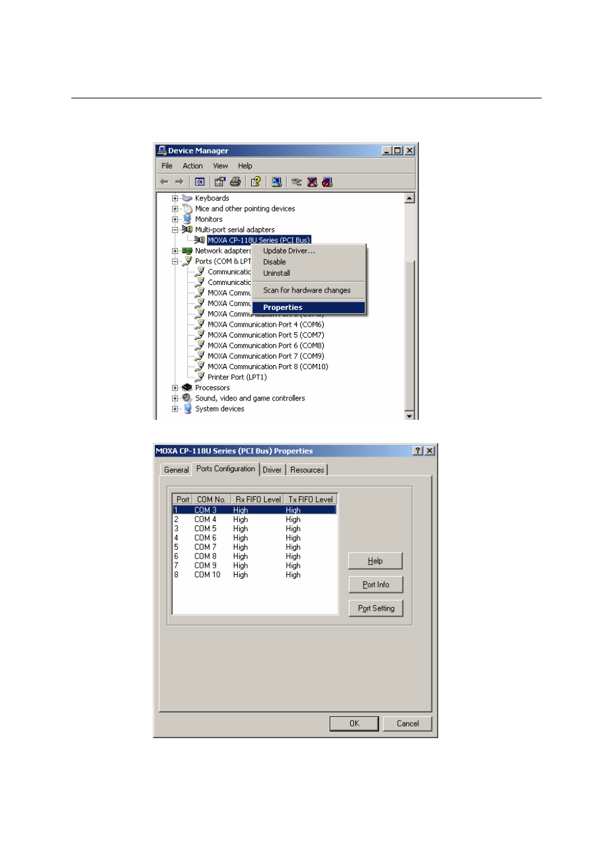Choose Disable from context menu

point(308,262)
